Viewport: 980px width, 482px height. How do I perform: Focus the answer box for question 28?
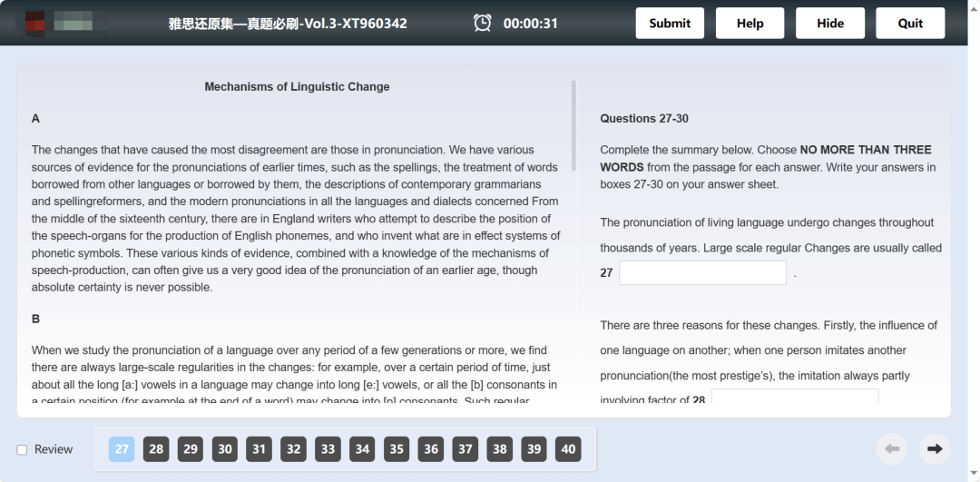[795, 397]
